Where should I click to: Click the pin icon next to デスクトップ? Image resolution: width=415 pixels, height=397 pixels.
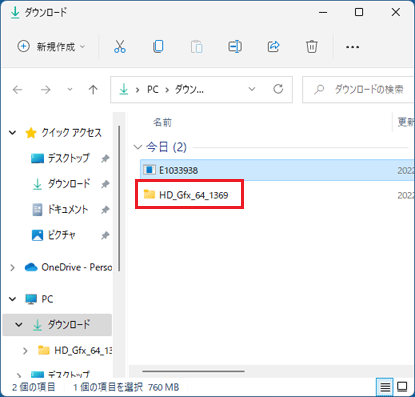105,159
